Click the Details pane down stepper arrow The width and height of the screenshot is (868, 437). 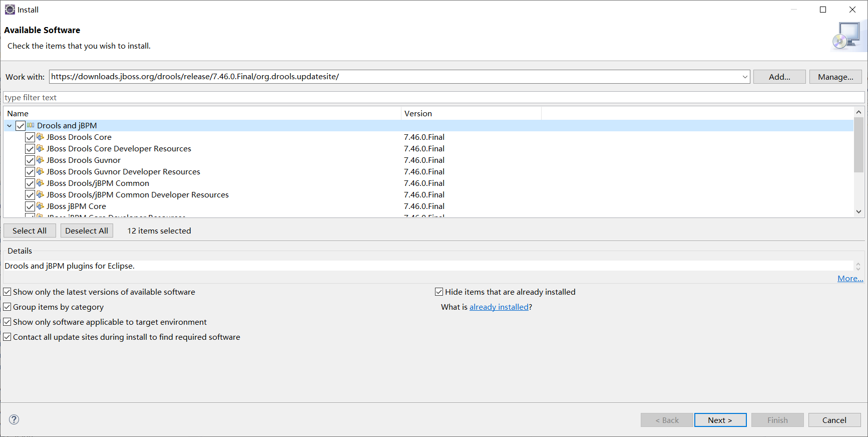[x=858, y=269]
